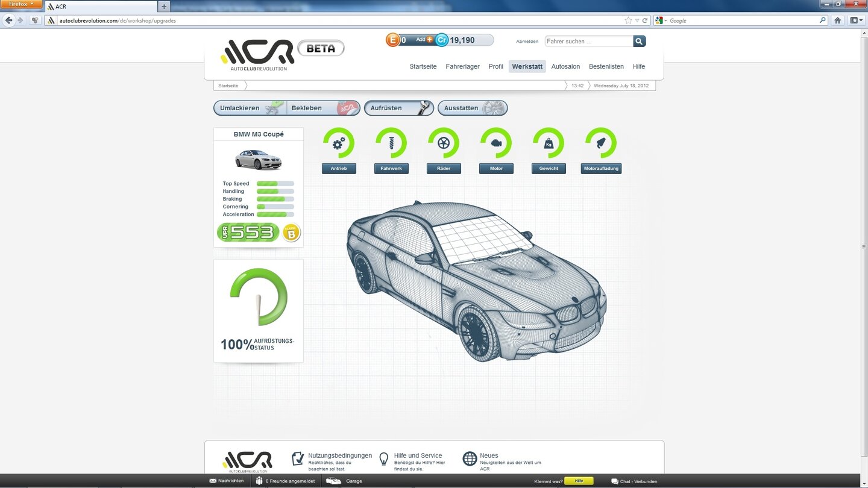Reload the page
Image resolution: width=868 pixels, height=488 pixels.
(645, 20)
